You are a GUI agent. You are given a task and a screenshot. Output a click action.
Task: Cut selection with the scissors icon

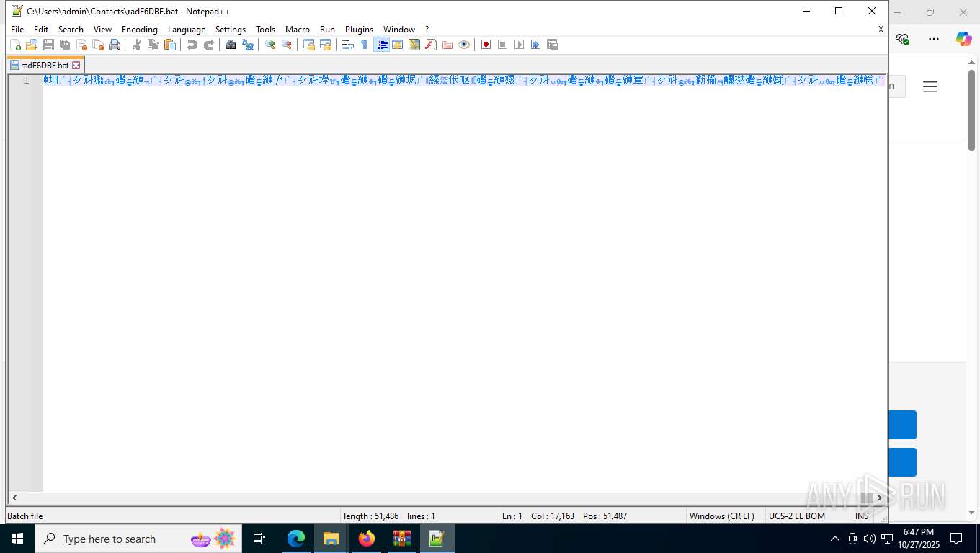[137, 45]
